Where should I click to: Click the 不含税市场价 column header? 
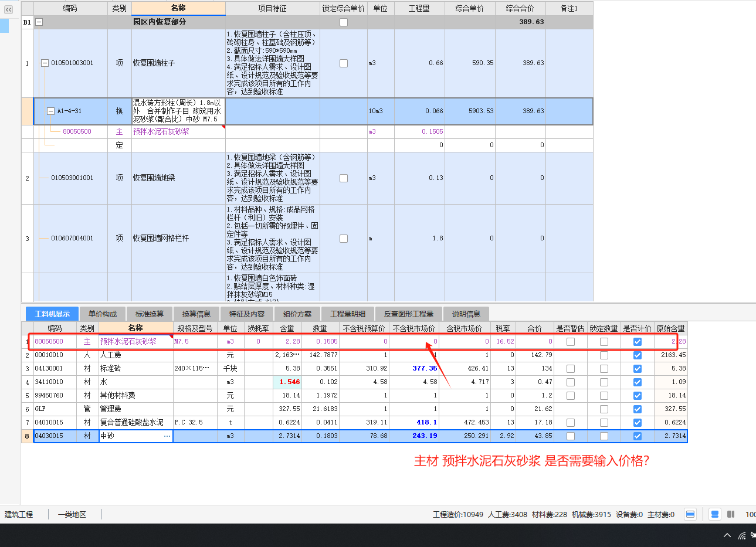(x=414, y=328)
